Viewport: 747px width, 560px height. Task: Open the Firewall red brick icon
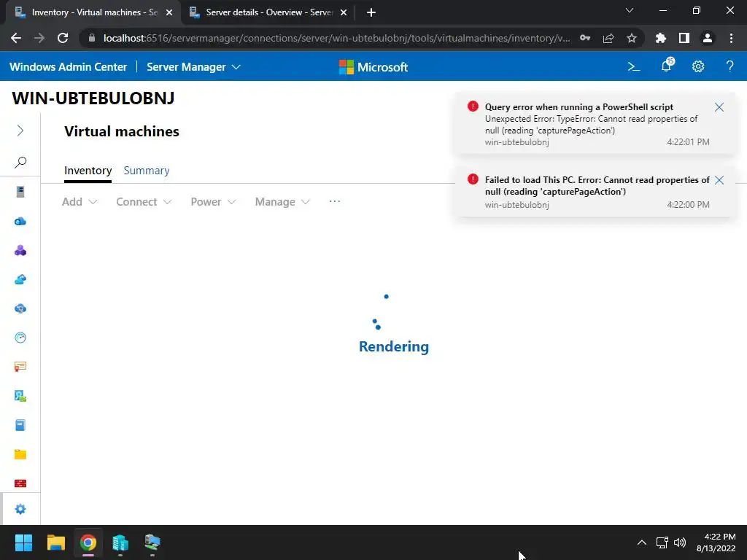tap(20, 483)
